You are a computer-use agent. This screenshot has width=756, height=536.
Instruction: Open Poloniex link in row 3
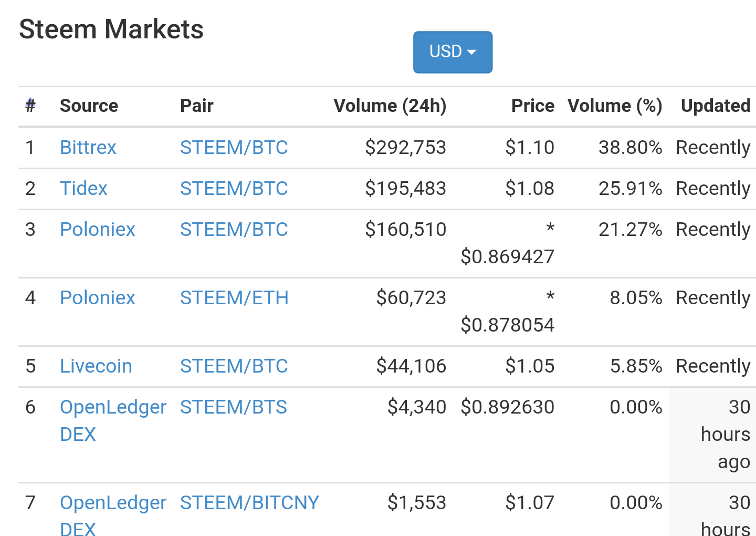[97, 230]
